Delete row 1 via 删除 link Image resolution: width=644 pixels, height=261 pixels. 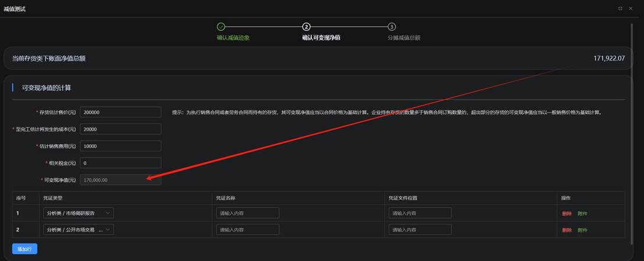pyautogui.click(x=567, y=213)
